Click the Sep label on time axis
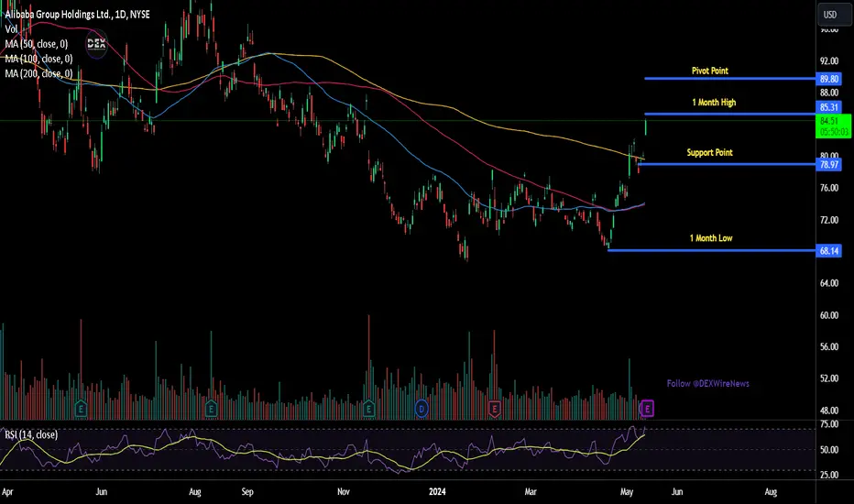Image resolution: width=854 pixels, height=504 pixels. (x=247, y=492)
